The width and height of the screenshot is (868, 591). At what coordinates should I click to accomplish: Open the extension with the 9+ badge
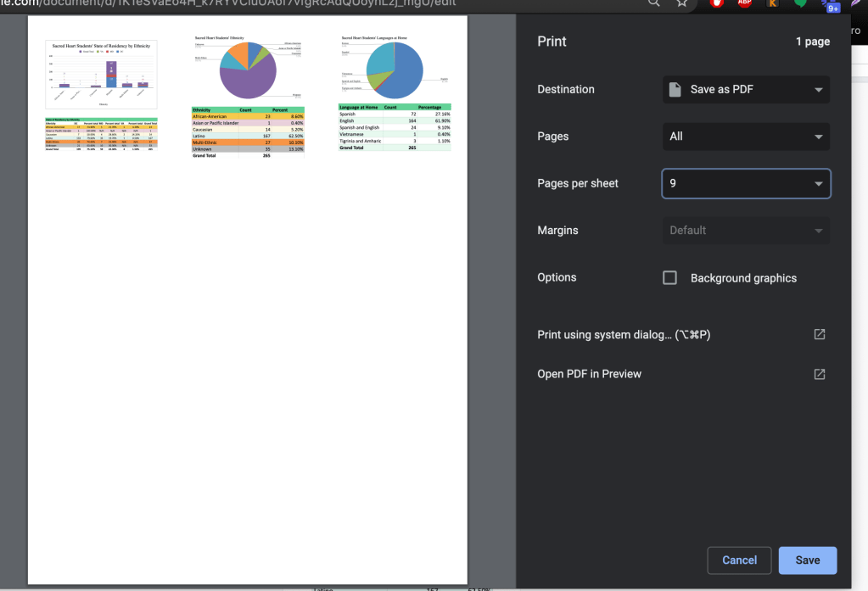tap(830, 5)
